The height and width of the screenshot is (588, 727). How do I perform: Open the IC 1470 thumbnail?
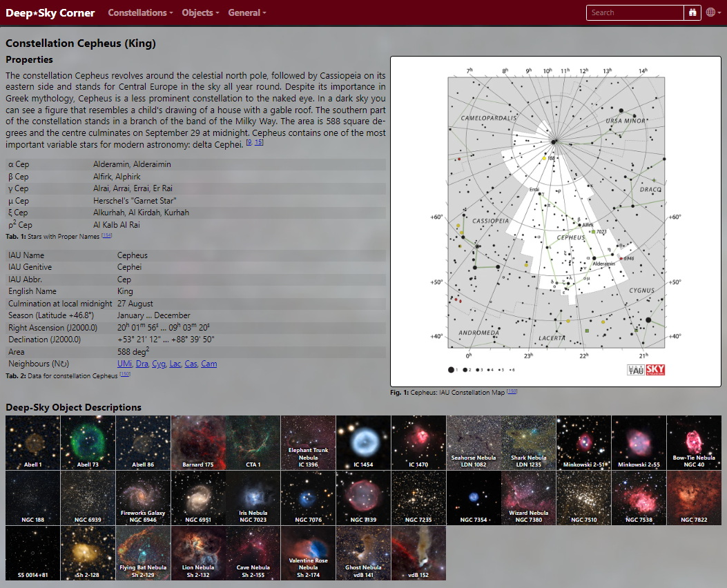[x=418, y=442]
